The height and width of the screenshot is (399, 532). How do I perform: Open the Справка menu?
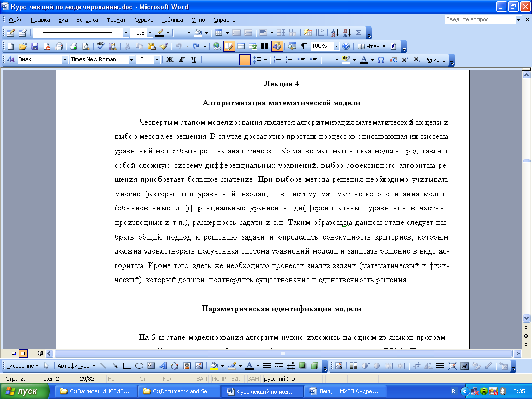point(224,20)
